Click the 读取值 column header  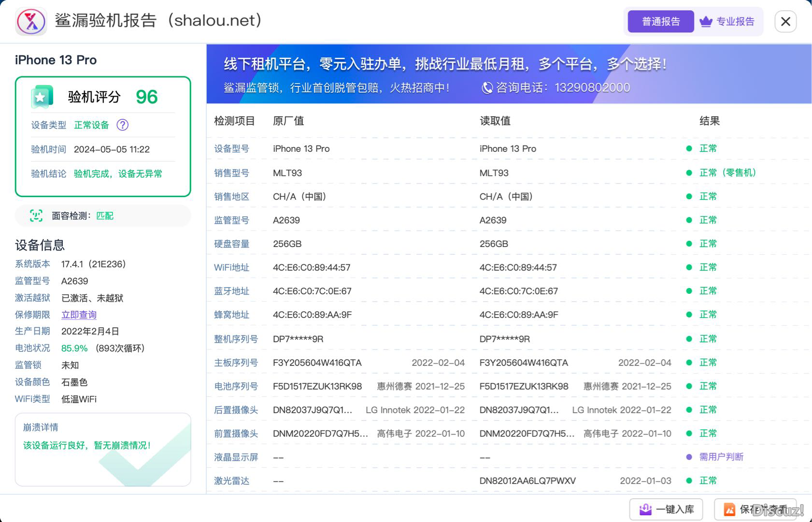(495, 121)
